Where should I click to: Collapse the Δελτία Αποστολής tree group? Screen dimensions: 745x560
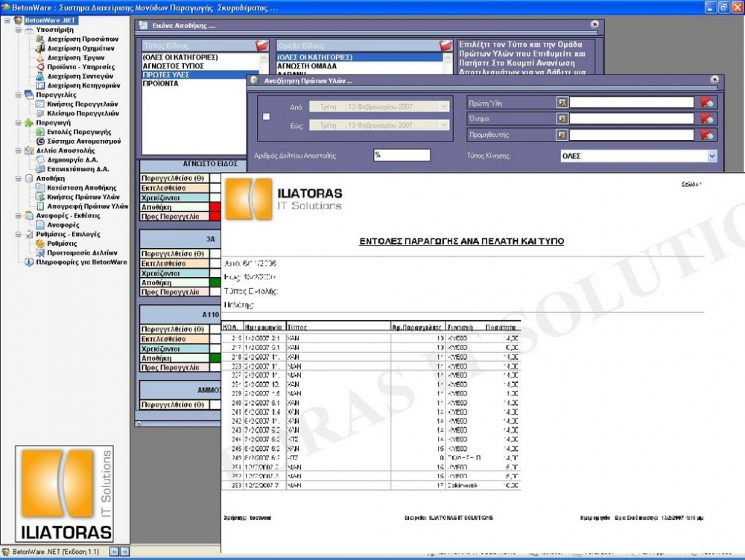18,150
